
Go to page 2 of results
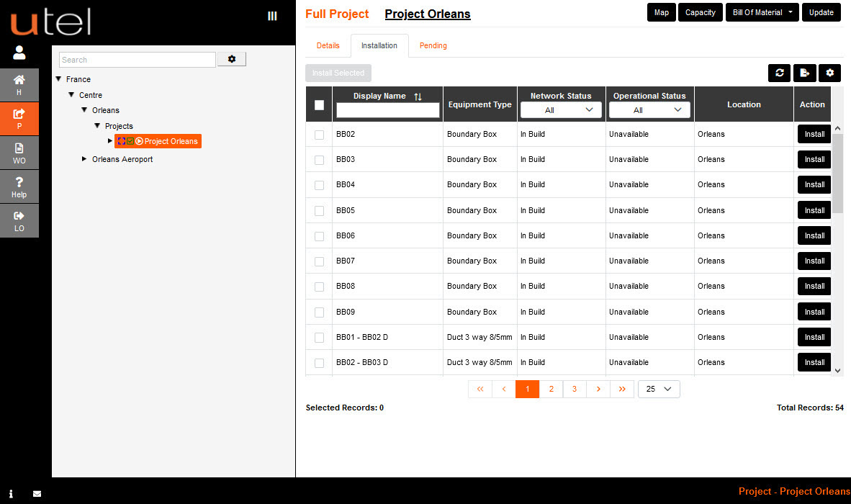click(x=551, y=389)
